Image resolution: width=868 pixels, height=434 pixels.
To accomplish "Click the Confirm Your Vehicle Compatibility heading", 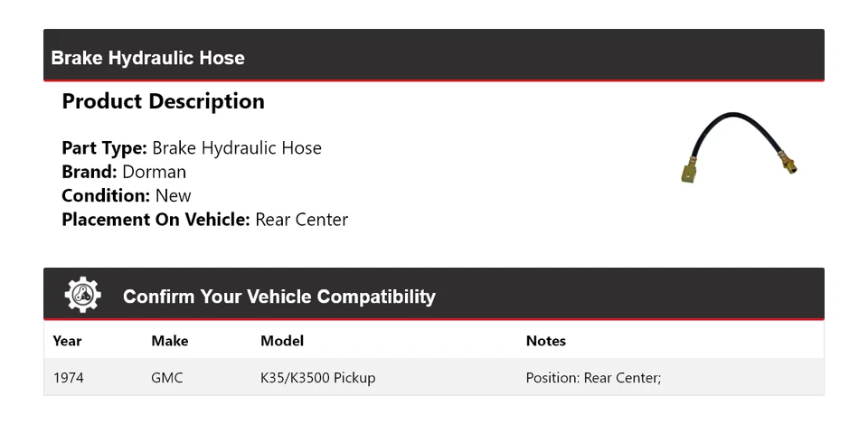I will tap(278, 297).
